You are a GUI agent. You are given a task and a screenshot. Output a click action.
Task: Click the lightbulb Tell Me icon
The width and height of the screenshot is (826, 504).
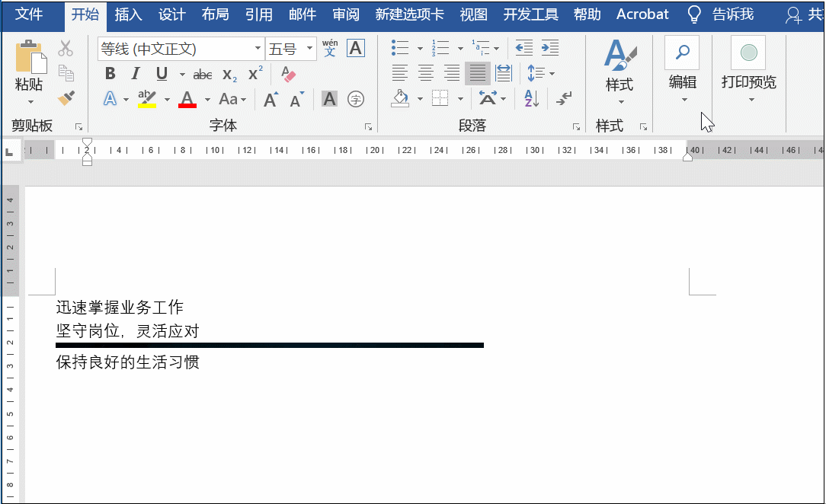(694, 14)
